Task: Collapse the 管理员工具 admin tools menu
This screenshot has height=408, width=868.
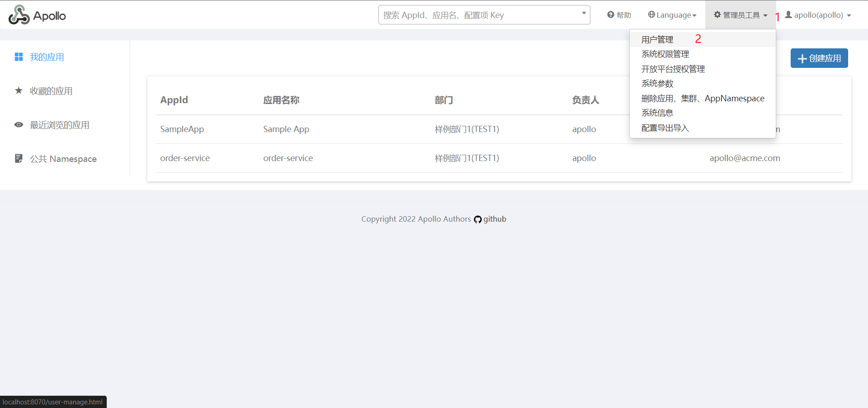Action: [x=741, y=15]
